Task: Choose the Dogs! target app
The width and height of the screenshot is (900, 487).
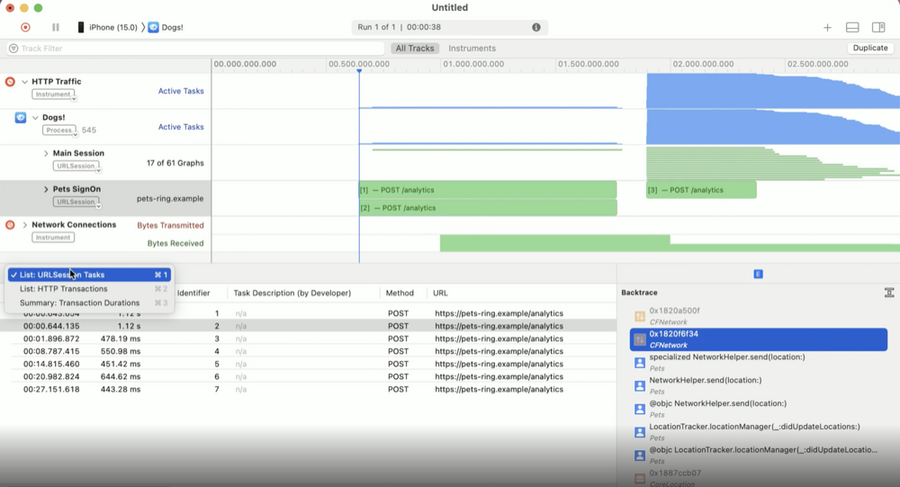Action: click(x=166, y=27)
